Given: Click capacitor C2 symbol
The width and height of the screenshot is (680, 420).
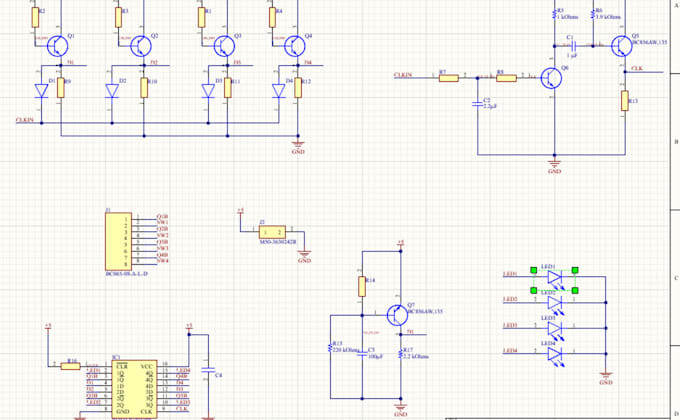Looking at the screenshot, I should point(477,104).
